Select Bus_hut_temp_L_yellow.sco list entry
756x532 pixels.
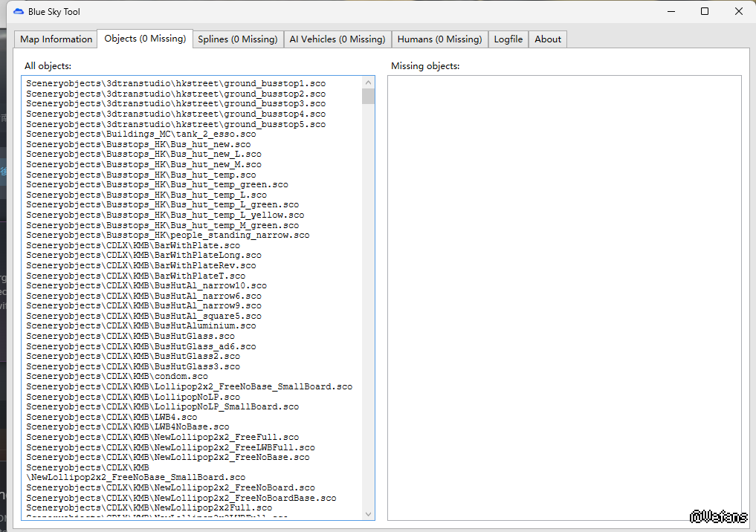pos(165,215)
